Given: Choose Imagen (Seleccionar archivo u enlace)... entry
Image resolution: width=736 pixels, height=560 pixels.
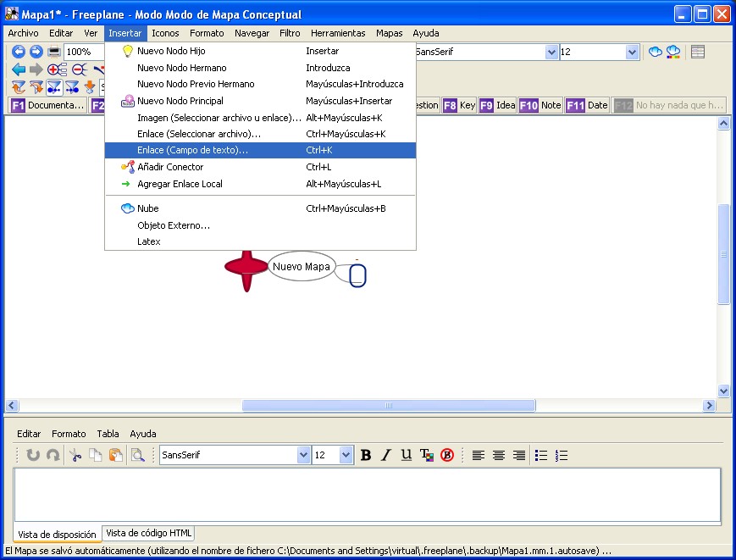Looking at the screenshot, I should [x=261, y=118].
